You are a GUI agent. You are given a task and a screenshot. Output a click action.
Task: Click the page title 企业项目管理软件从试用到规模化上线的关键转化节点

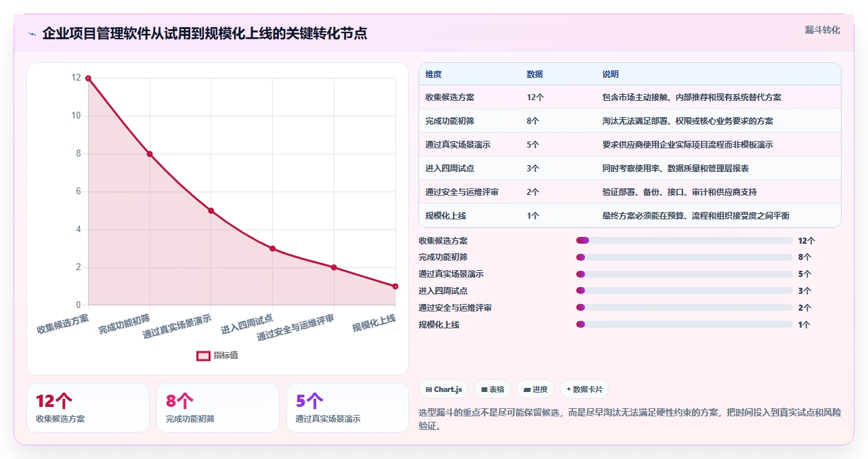[204, 33]
